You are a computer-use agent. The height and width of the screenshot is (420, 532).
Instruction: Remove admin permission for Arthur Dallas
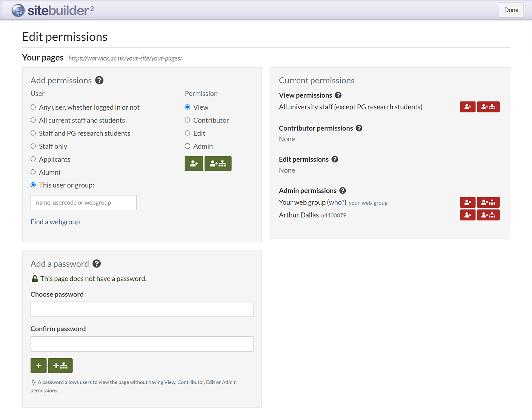click(x=467, y=215)
